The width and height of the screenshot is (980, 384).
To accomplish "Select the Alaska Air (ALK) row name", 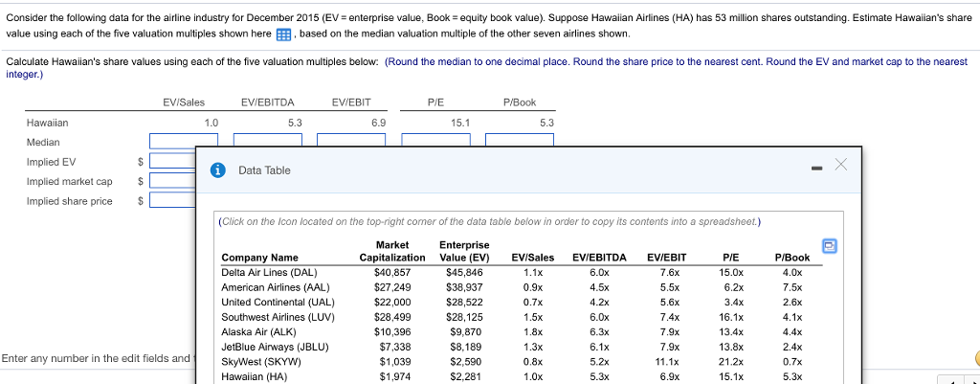I will pyautogui.click(x=258, y=332).
